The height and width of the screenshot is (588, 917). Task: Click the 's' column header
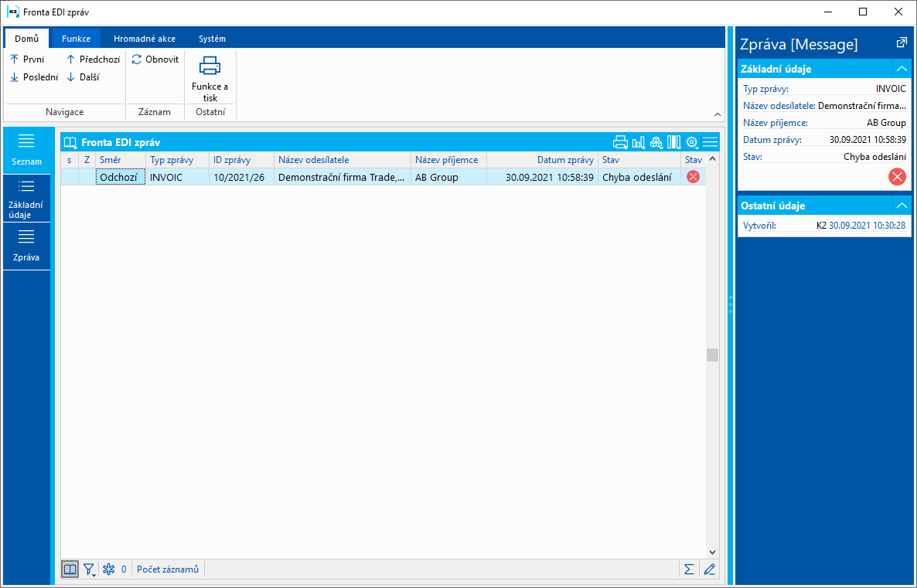70,160
